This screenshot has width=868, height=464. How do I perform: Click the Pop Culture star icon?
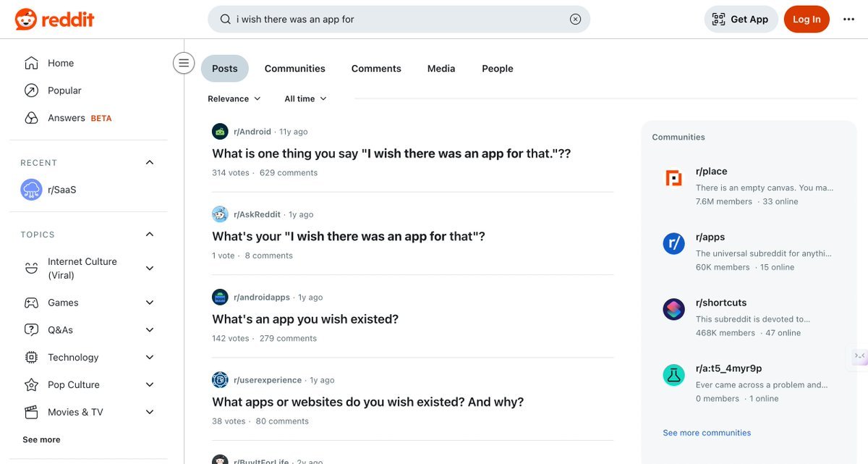coord(31,385)
